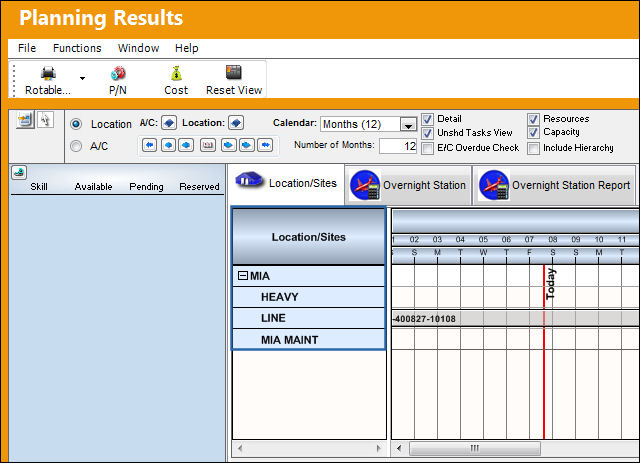Screen dimensions: 640x463
Task: Click the P/N toolbar icon
Action: [x=118, y=80]
